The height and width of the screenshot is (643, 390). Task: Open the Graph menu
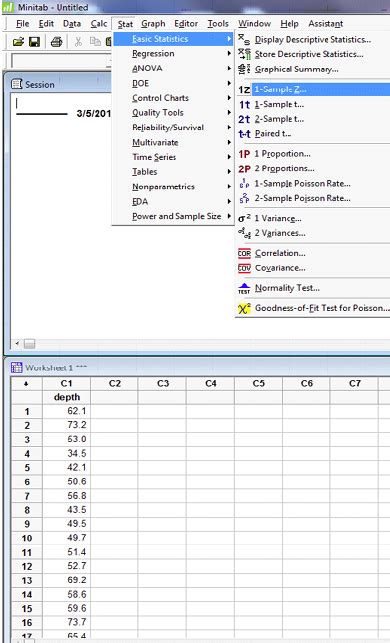click(153, 24)
